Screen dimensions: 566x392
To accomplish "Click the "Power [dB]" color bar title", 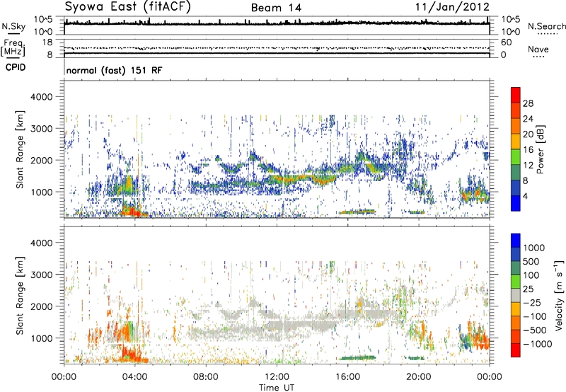I will pos(541,149).
